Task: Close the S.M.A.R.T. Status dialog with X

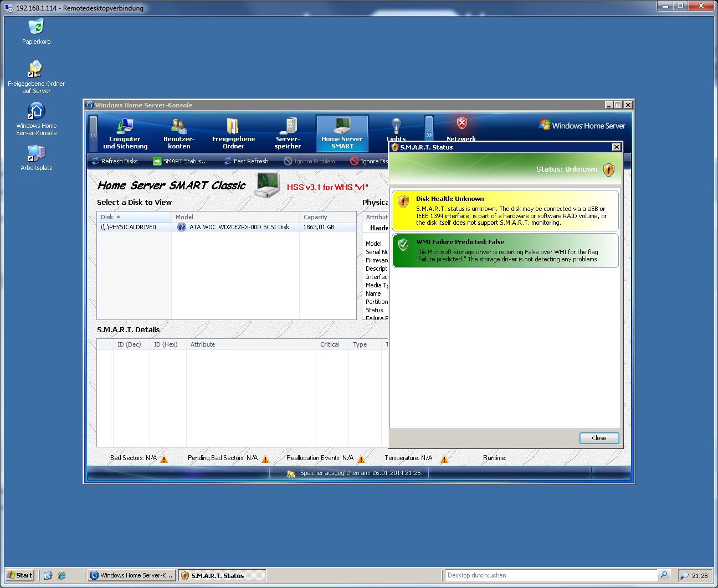Action: [616, 147]
